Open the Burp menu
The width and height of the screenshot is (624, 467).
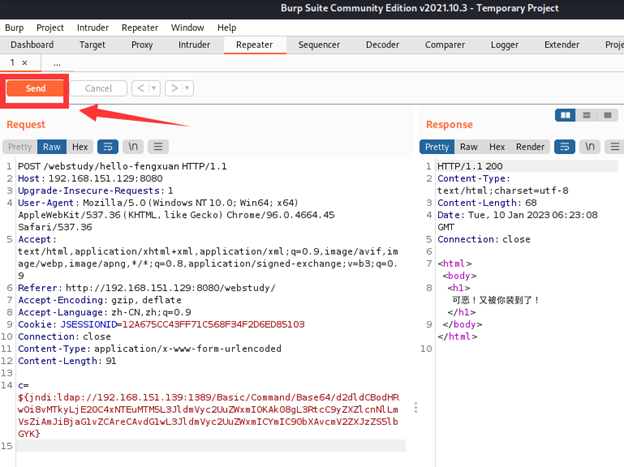pos(14,28)
